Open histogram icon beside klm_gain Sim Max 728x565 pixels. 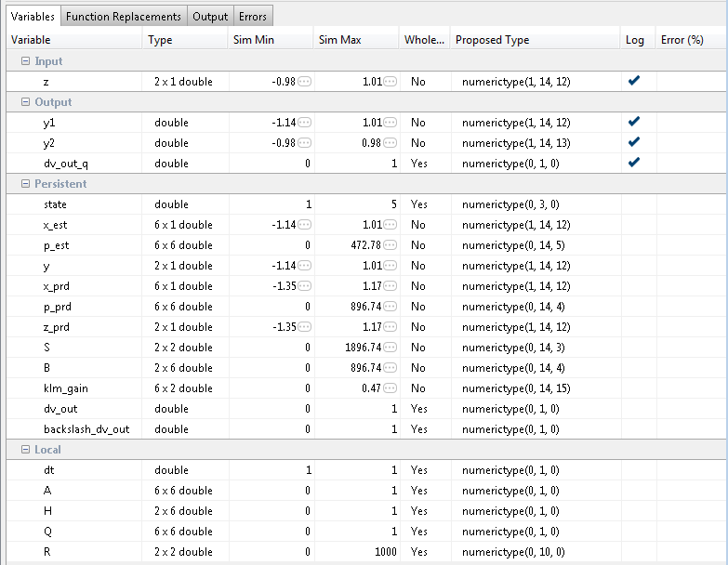(x=391, y=388)
